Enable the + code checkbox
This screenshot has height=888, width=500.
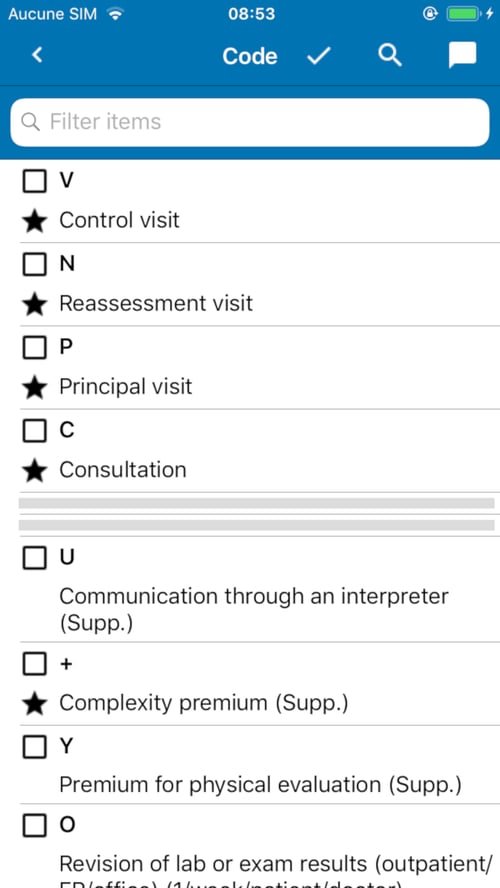(35, 664)
